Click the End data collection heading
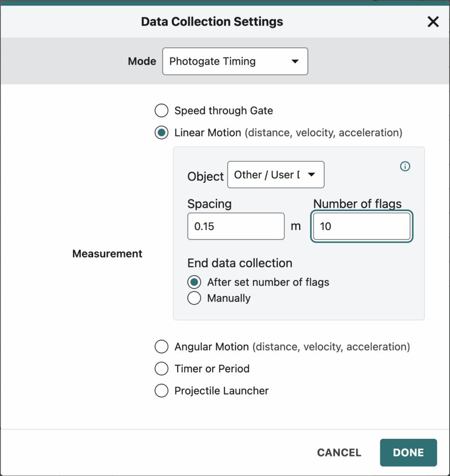The width and height of the screenshot is (450, 476). pos(240,263)
